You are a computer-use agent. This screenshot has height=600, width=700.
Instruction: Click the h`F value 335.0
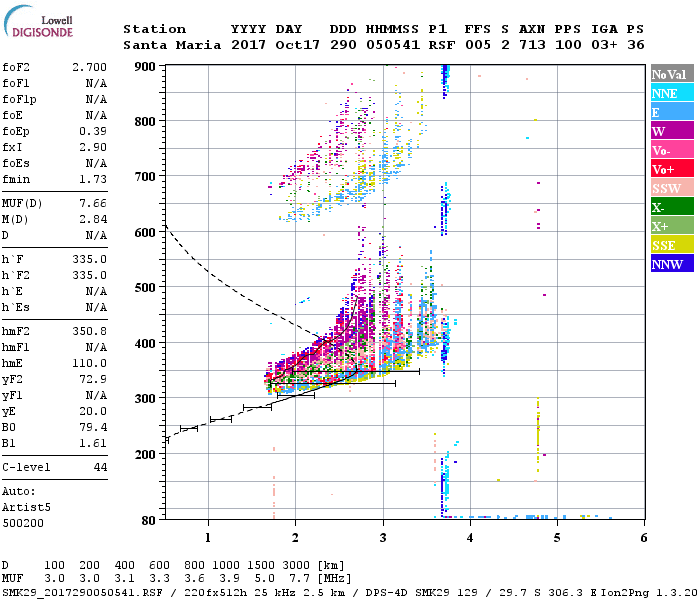coord(90,259)
